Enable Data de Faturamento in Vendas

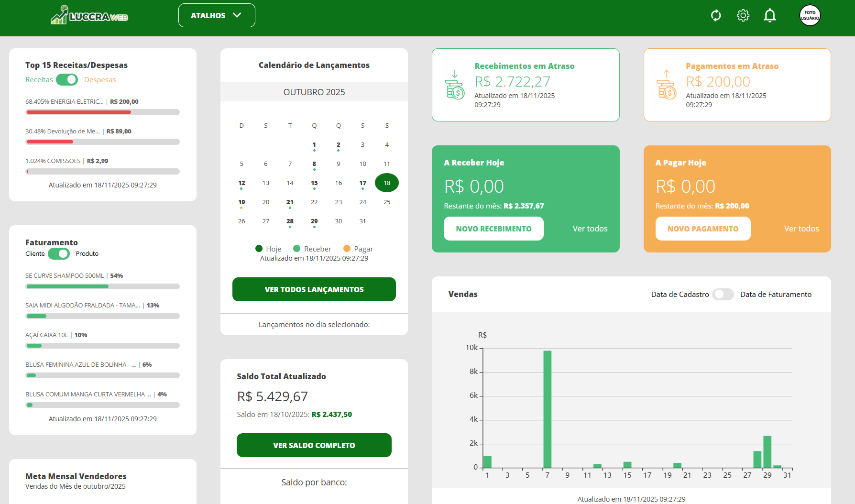(723, 295)
